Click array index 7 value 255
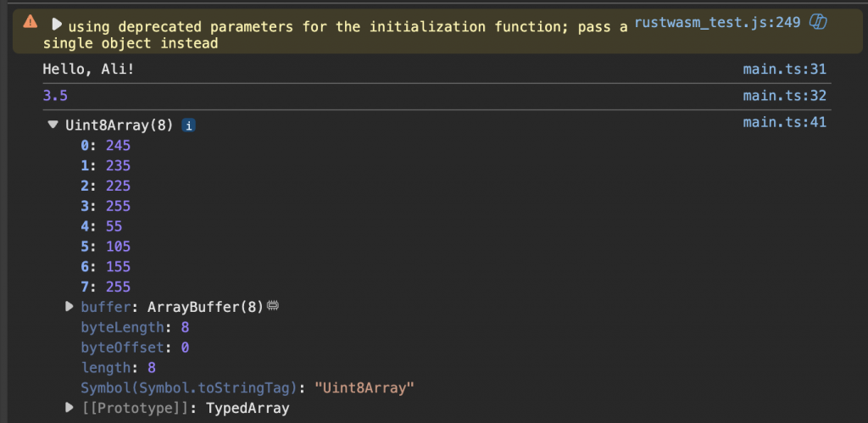Screen dimensions: 868x423 pos(118,287)
